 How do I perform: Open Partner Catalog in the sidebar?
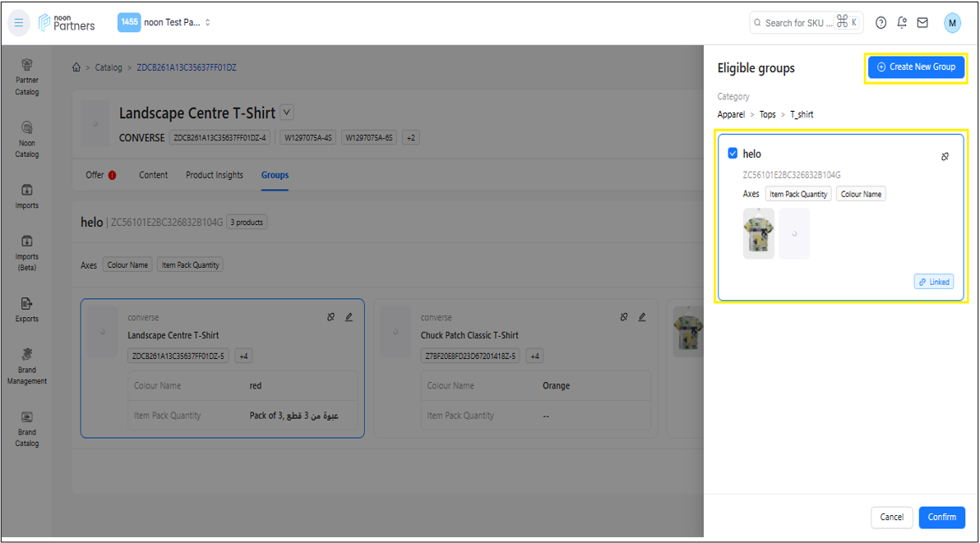[x=27, y=76]
